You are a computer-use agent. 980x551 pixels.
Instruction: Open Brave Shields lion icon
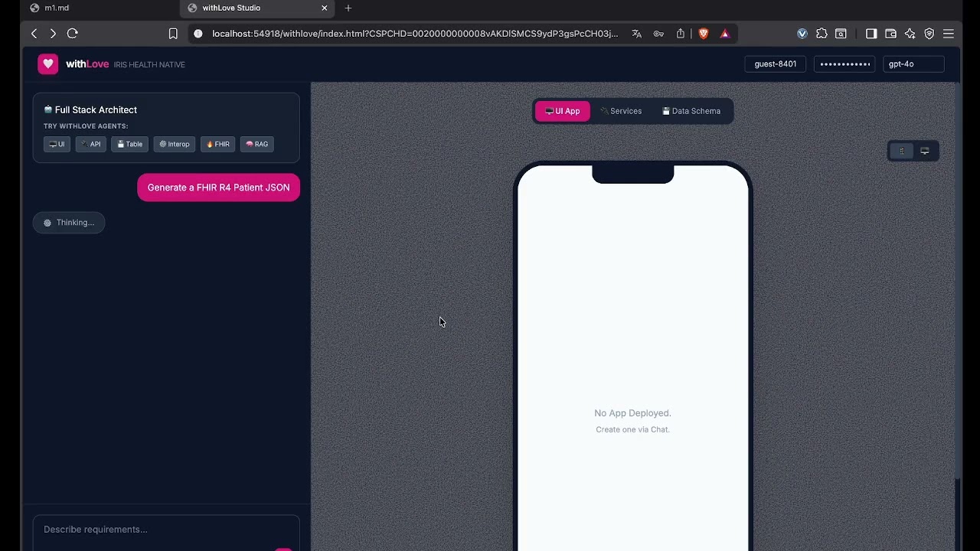click(704, 34)
